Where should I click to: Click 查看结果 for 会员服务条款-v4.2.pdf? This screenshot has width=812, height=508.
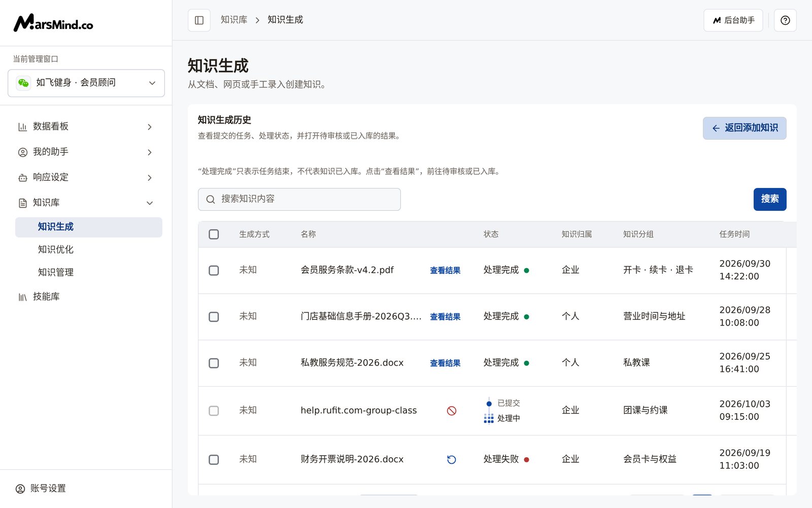[445, 270]
